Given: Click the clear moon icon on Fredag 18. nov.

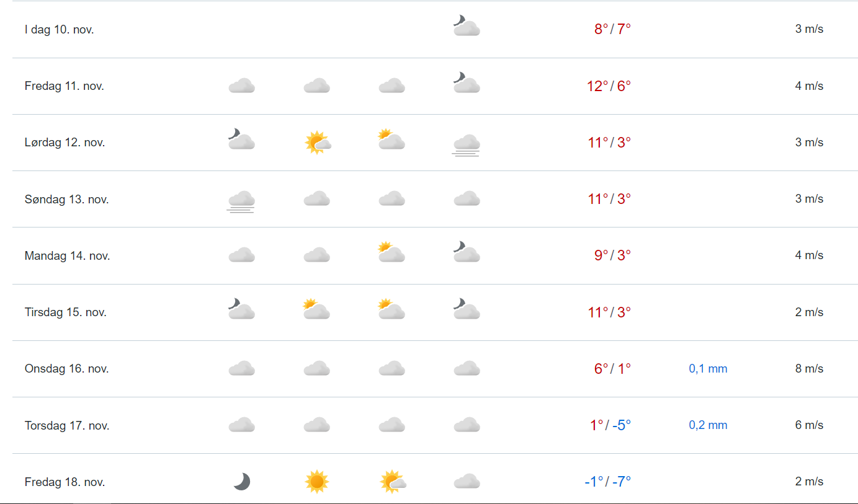Looking at the screenshot, I should point(242,482).
